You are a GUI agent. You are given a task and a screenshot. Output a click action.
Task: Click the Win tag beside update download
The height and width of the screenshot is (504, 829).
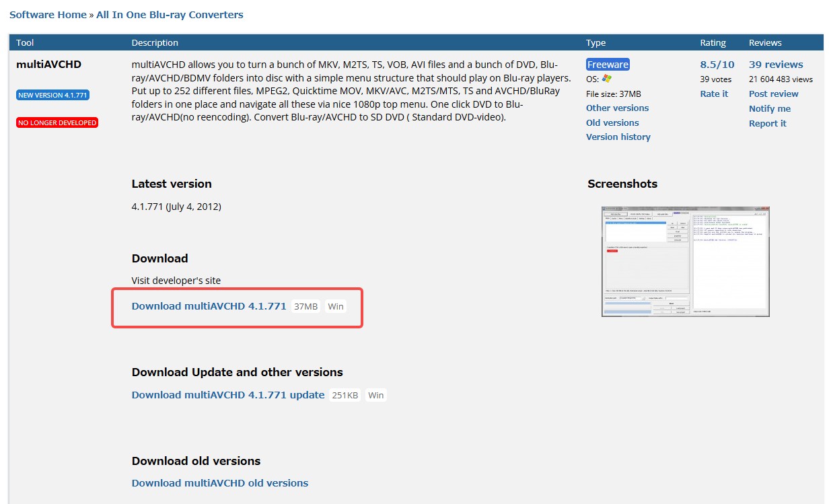point(376,395)
